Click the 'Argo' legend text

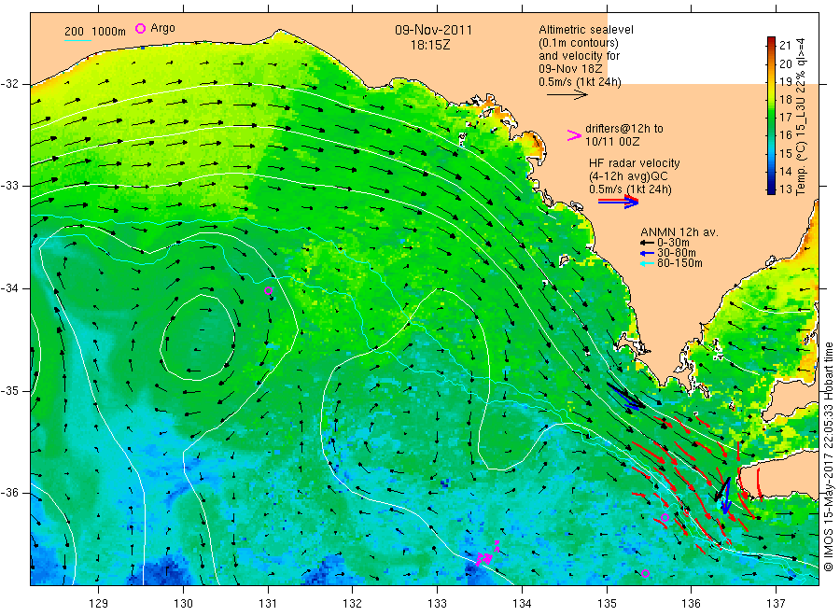pos(162,28)
